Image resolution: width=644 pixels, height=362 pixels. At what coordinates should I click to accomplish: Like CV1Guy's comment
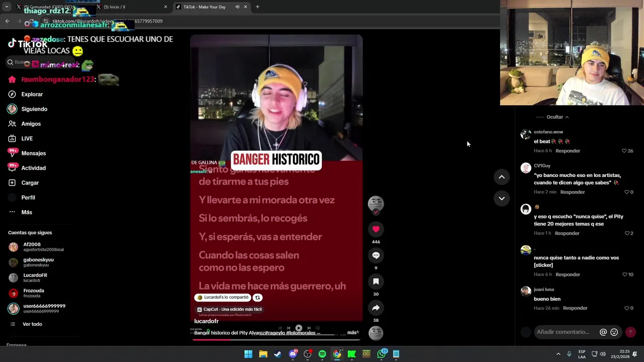(x=627, y=192)
